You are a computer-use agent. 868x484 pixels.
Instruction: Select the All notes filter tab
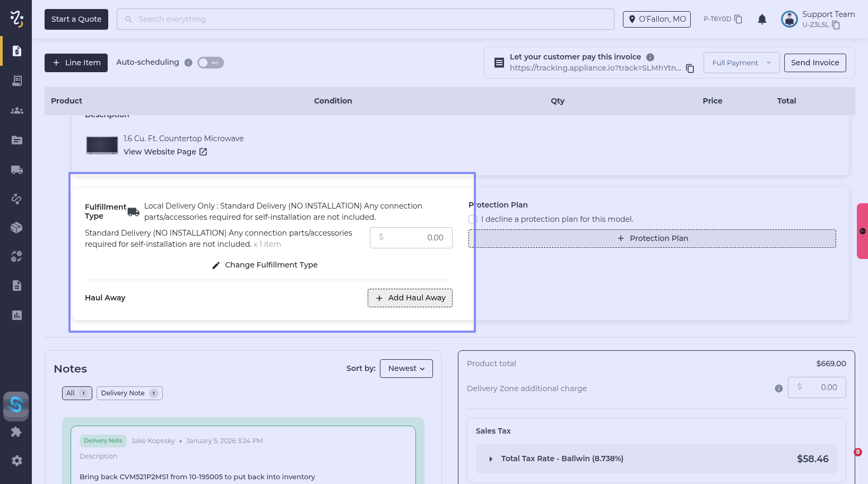click(76, 393)
